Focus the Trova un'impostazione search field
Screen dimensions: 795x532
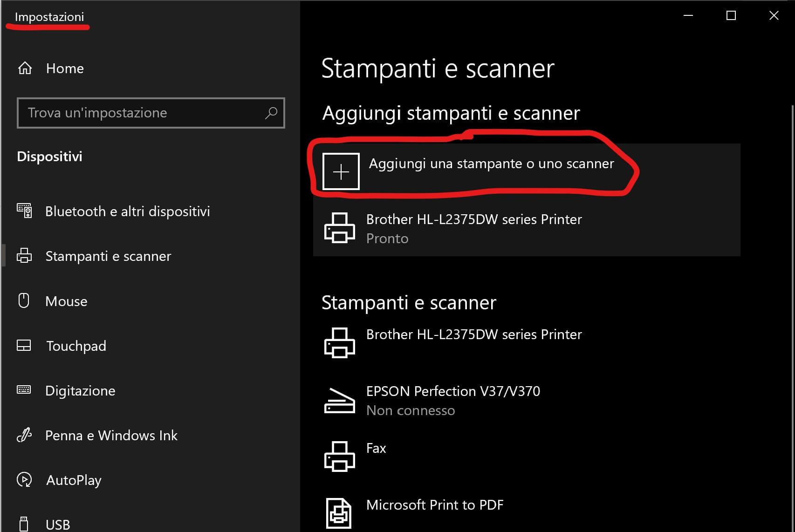pos(140,113)
